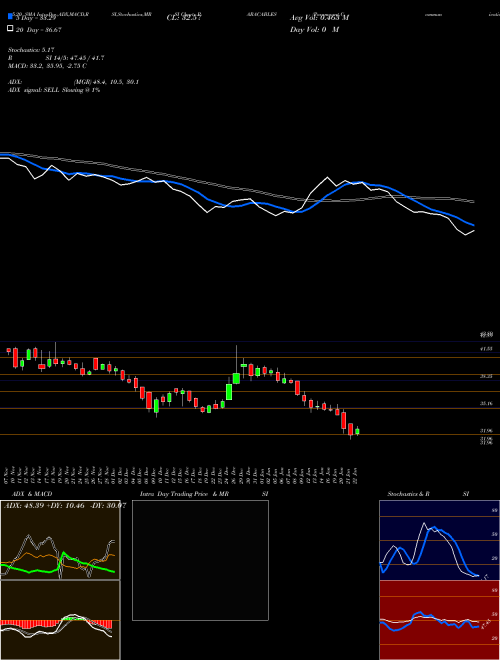Image resolution: width=500 pixels, height=660 pixels.
Task: Click the '07 Nov' first date axis label
Action: (x=8, y=475)
